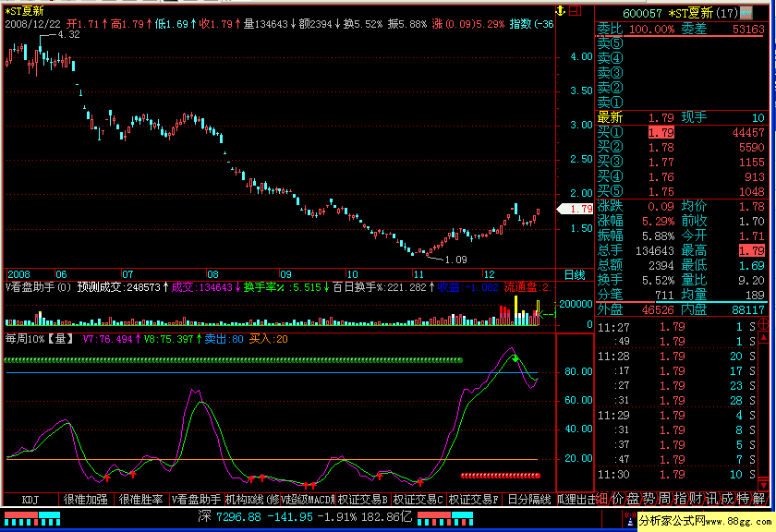Viewport: 776px width, 532px height.
Task: Click the 每周10%【量】 indicator title
Action: pyautogui.click(x=40, y=339)
